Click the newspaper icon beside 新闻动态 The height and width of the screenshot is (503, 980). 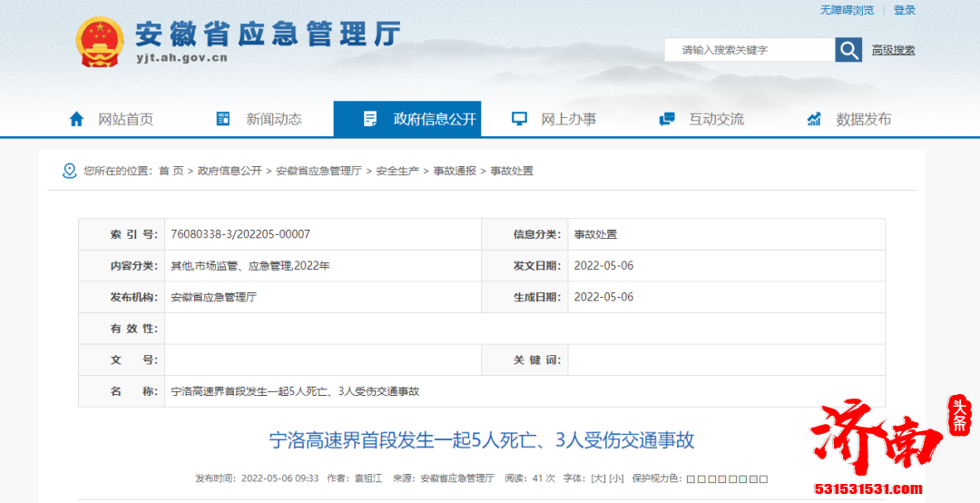[223, 119]
